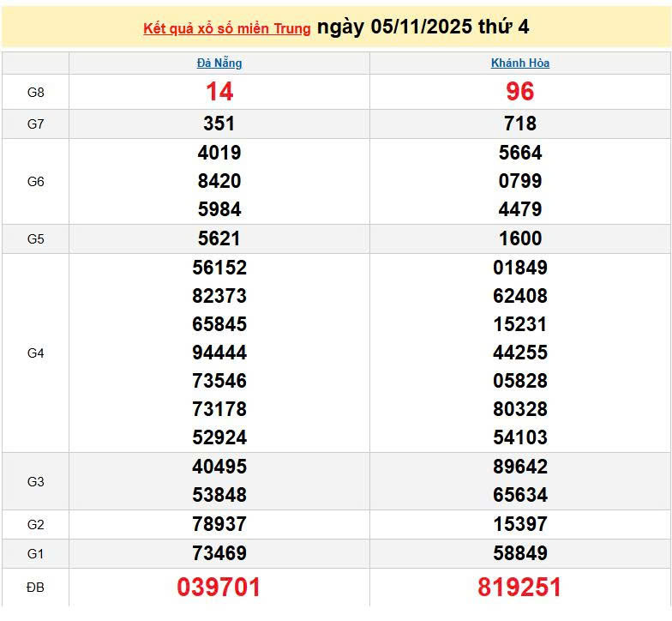Image resolution: width=672 pixels, height=621 pixels.
Task: Click the ĐB row label
Action: (x=35, y=588)
